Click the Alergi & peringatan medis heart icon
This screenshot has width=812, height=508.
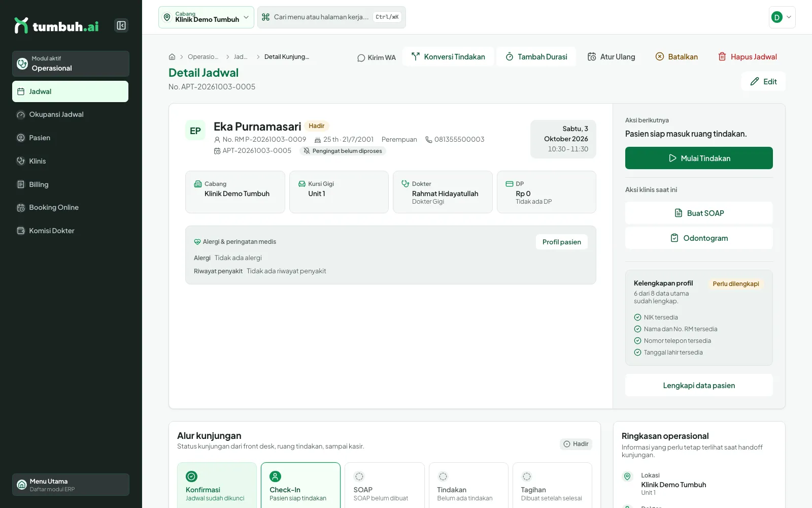197,242
